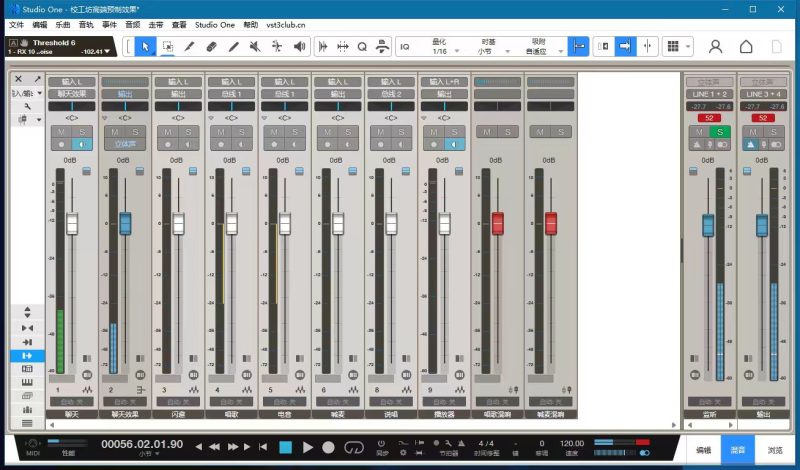This screenshot has height=470, width=800.
Task: Toggle the green Solo button on LINE 1 + 2
Action: (720, 132)
